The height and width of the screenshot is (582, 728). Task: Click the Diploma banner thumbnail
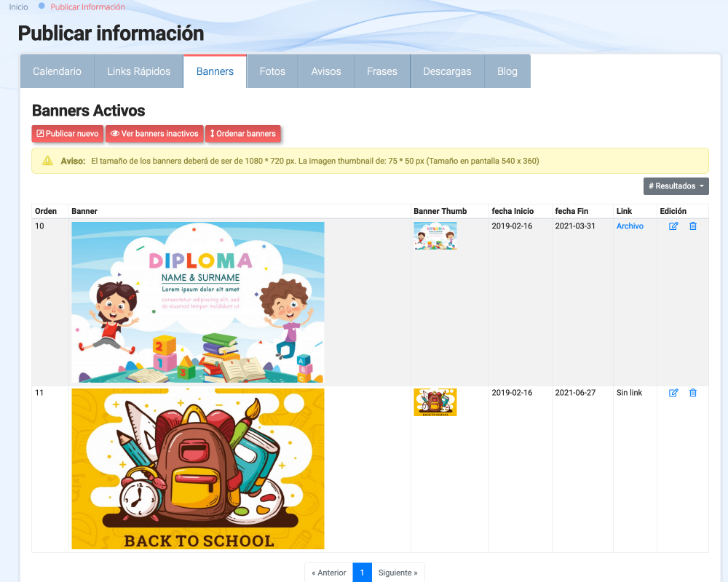pos(435,236)
